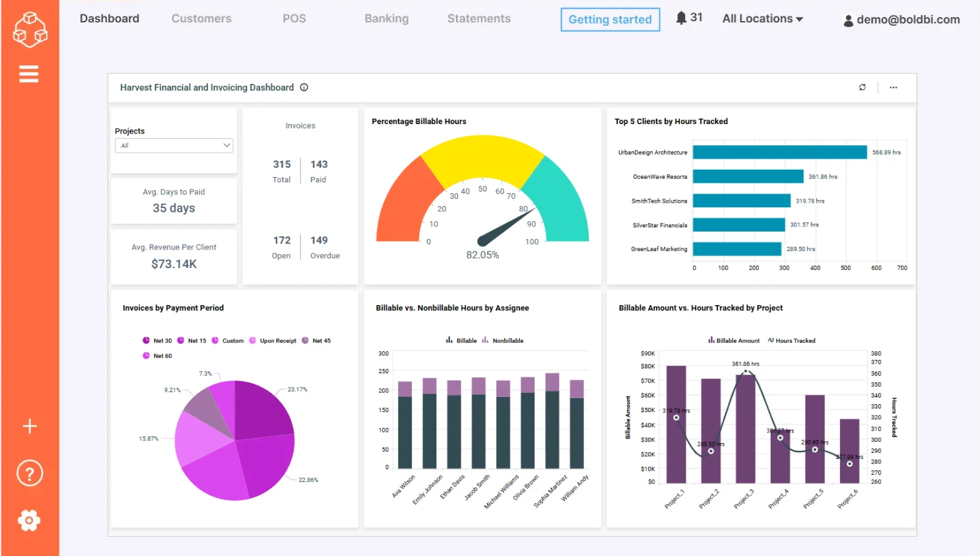Open the Statements section
980x556 pixels.
coord(478,18)
